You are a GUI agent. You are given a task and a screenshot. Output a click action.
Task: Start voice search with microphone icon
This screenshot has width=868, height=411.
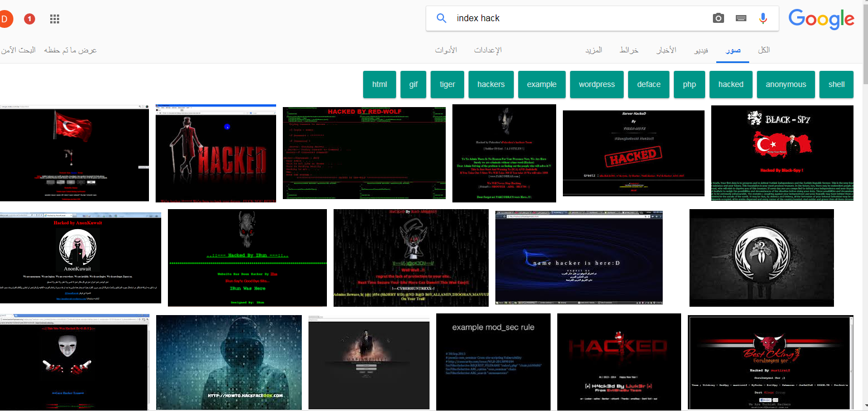click(763, 18)
